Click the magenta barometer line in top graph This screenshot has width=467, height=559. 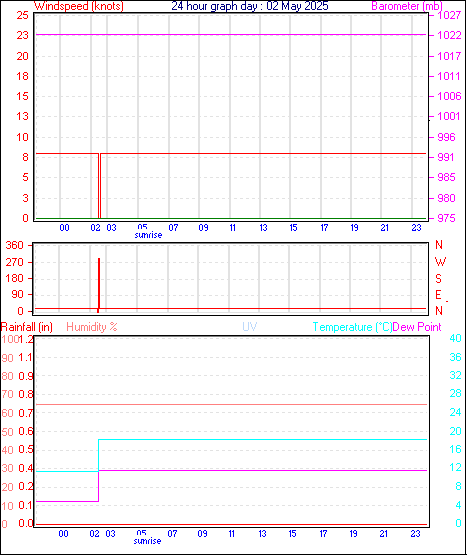pos(231,35)
